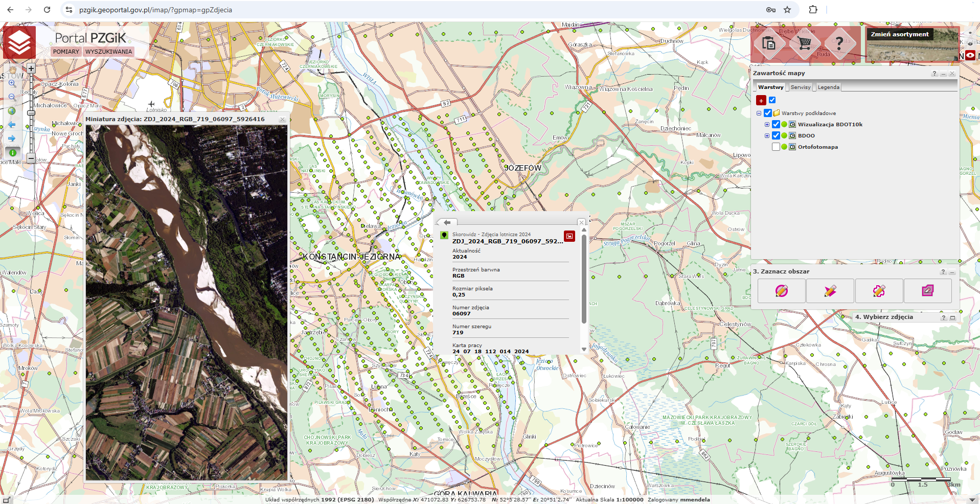Viewport: 980px width, 504px height.
Task: Click the WYSZUKIWANIA button
Action: click(x=108, y=52)
